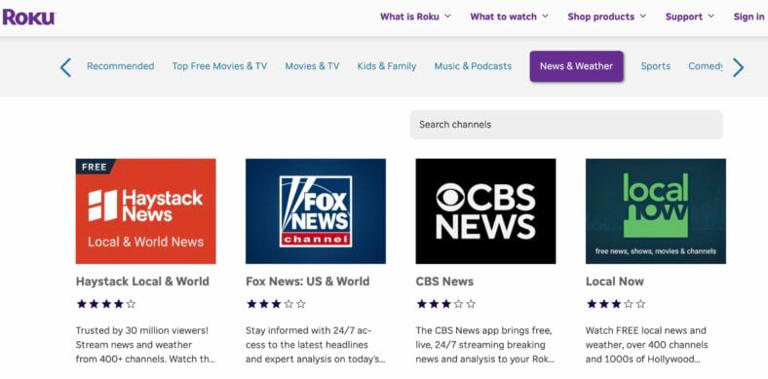Click the CBS News star rating
Viewport: 768px width, 379px height.
446,304
